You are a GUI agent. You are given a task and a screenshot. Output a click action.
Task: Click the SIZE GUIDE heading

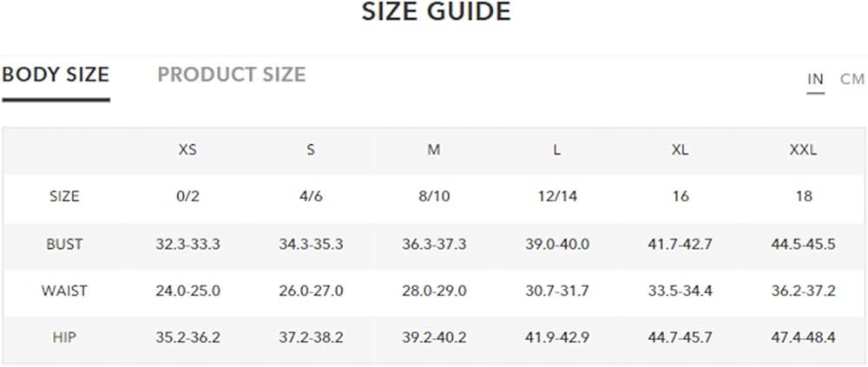pyautogui.click(x=437, y=11)
